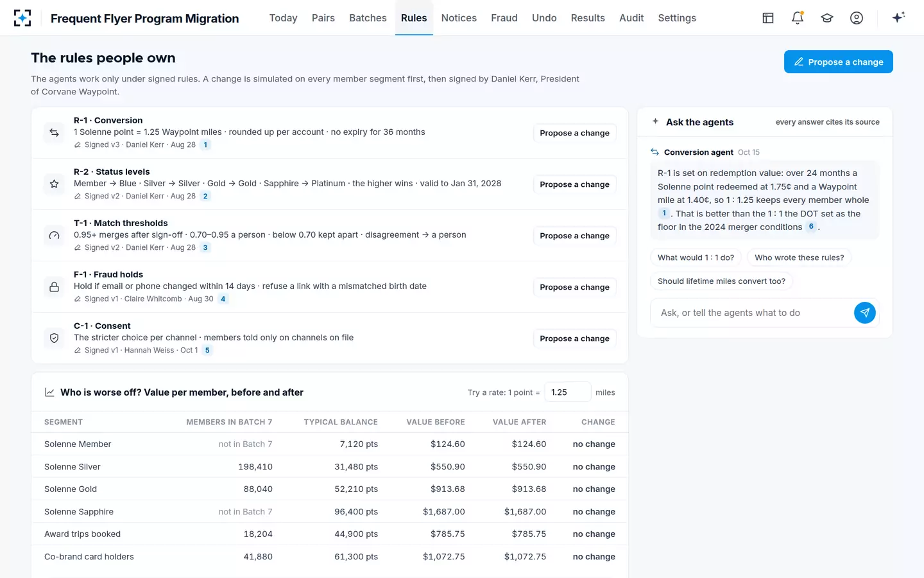Click the lock icon beside F-1 Fraud holds

[55, 287]
